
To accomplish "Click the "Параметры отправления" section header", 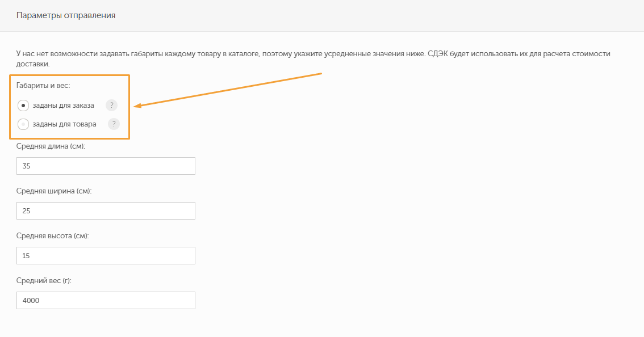I will pyautogui.click(x=66, y=16).
